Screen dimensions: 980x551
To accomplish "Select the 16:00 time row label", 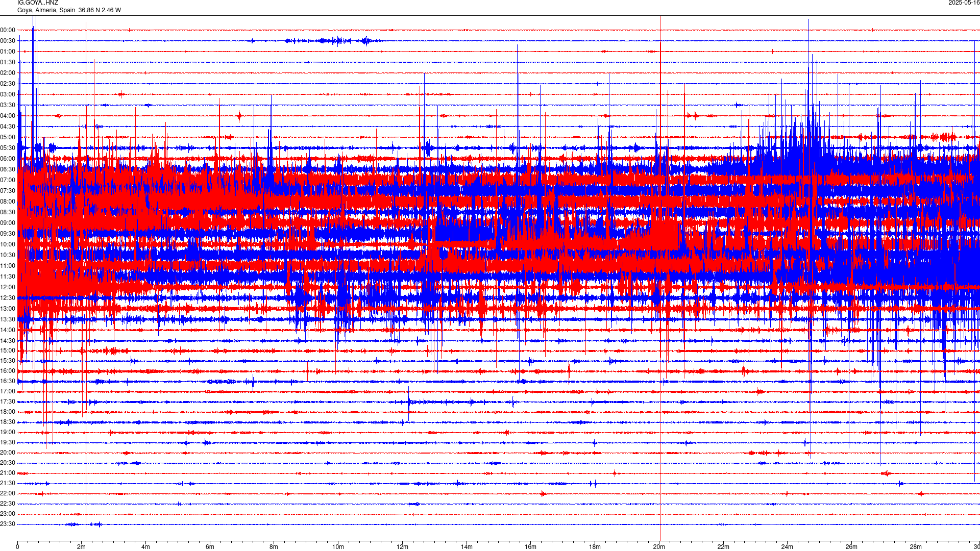I will click(x=8, y=371).
